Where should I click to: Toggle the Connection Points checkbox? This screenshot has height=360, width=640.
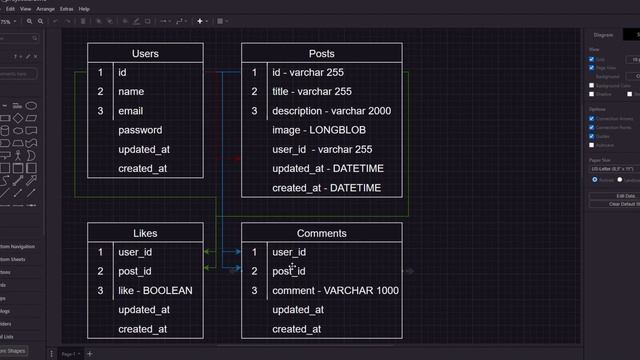pyautogui.click(x=591, y=127)
